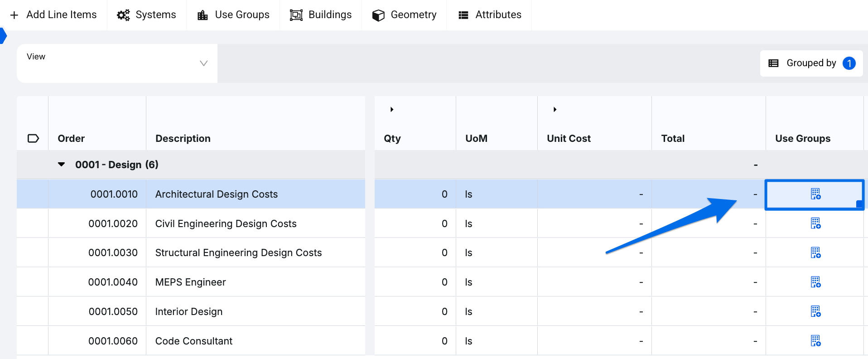The image size is (868, 359).
Task: Sort by the Description column header
Action: pos(183,138)
